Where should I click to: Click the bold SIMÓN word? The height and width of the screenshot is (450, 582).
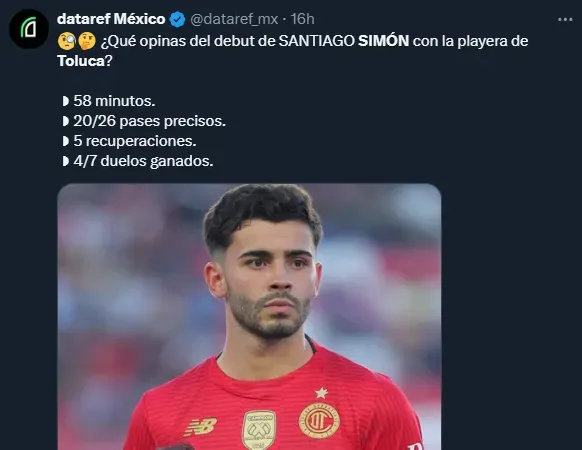[x=383, y=41]
